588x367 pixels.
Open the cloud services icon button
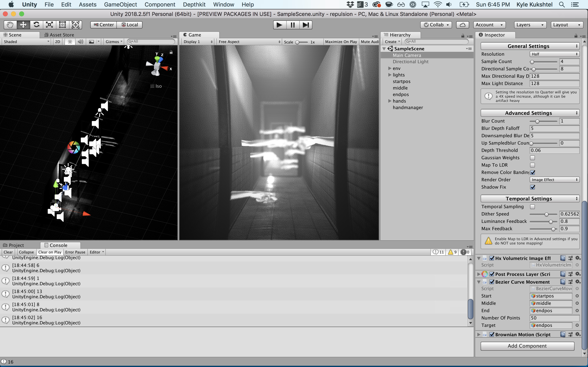click(462, 25)
